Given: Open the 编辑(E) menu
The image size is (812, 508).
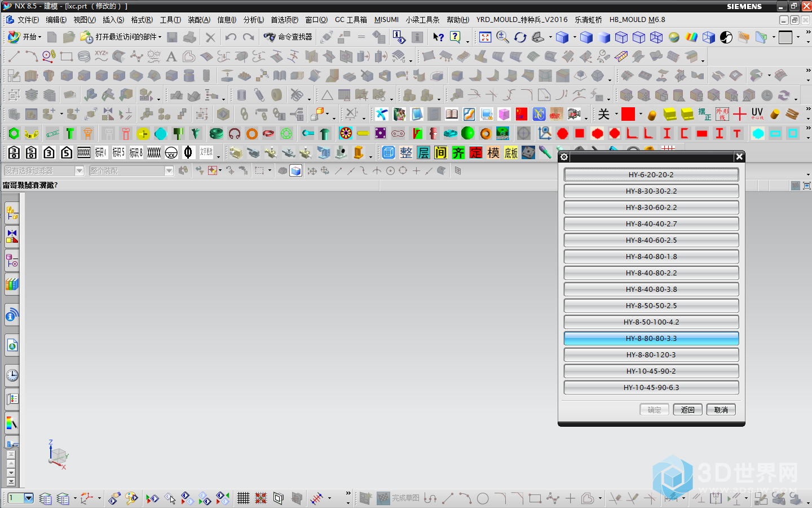Looking at the screenshot, I should coord(56,20).
